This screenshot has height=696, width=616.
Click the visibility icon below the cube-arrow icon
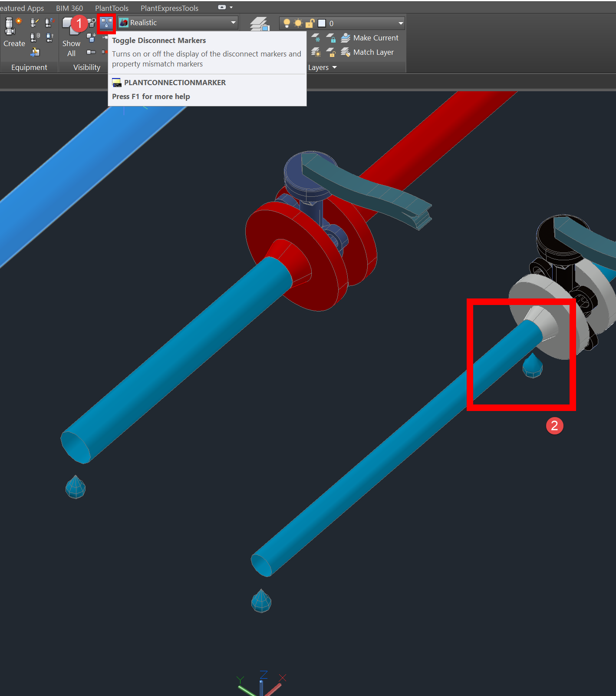[91, 52]
